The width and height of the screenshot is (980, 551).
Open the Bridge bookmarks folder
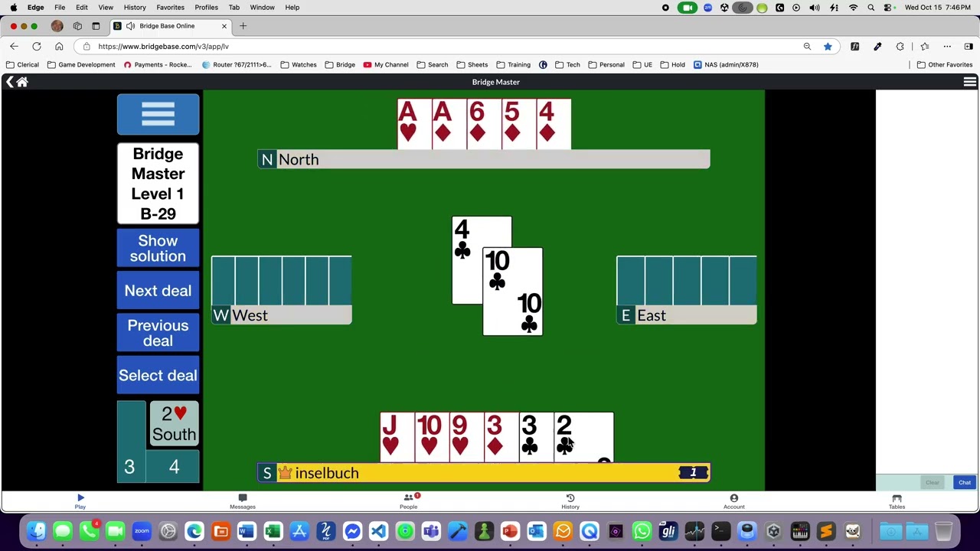340,65
